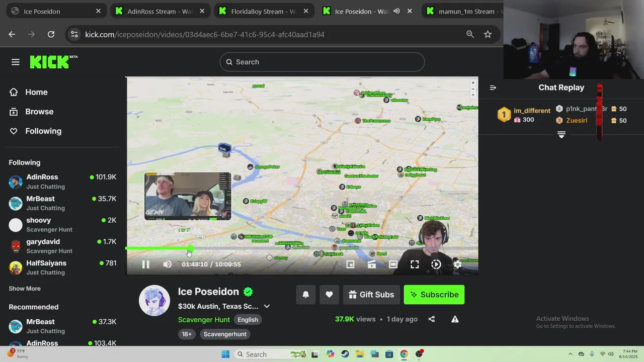Go back in browser history
This screenshot has width=644, height=362.
tap(12, 34)
